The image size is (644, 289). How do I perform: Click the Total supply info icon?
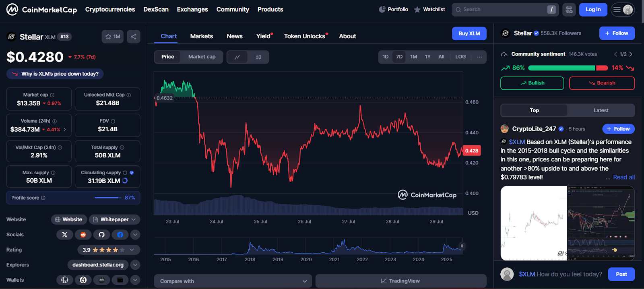pos(122,148)
